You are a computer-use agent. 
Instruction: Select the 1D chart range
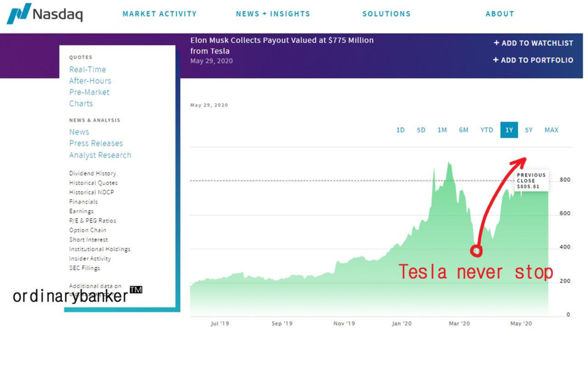[x=400, y=130]
